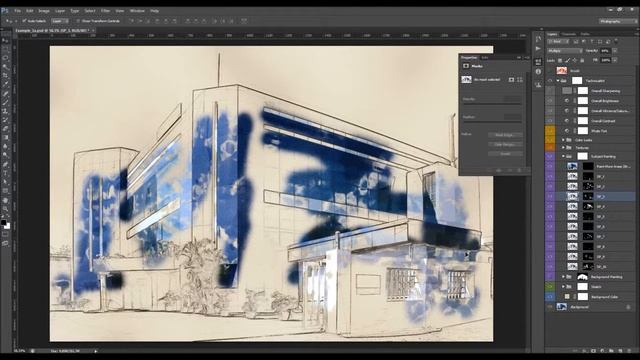
Task: Toggle visibility of Technowatts group
Action: click(x=550, y=81)
